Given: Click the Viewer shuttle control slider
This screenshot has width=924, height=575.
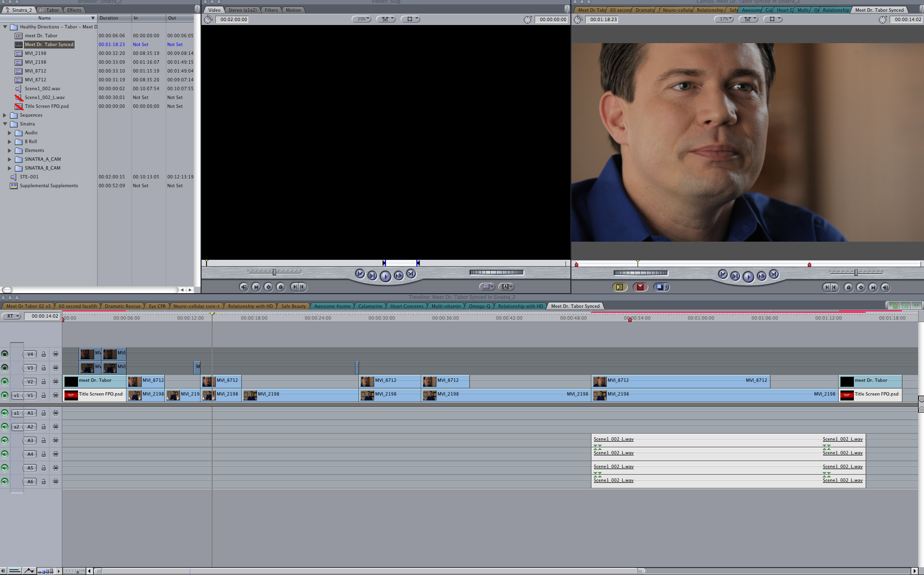Looking at the screenshot, I should point(274,272).
